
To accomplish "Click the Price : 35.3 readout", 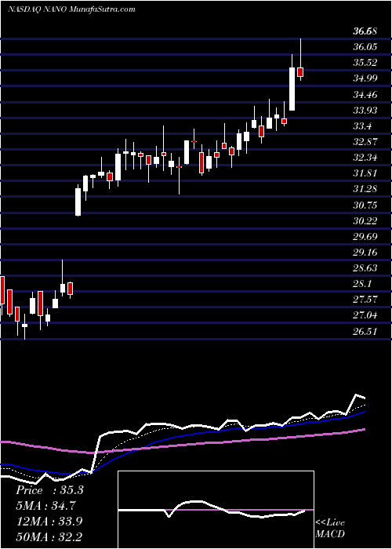I will click(x=49, y=490).
